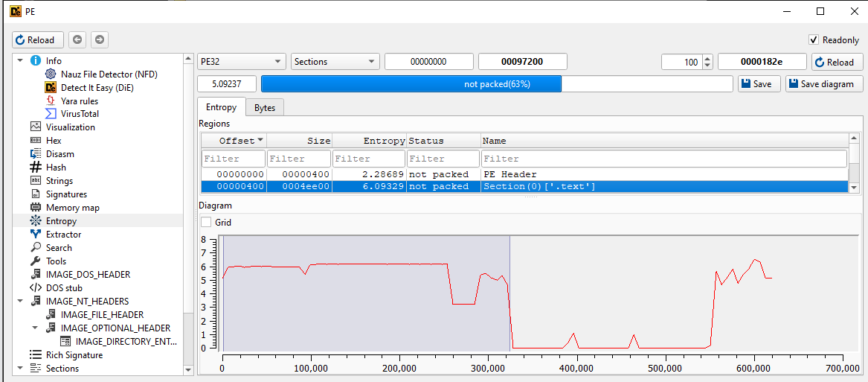Screen dimensions: 868x382
Task: Click the Name filter field
Action: click(x=664, y=159)
